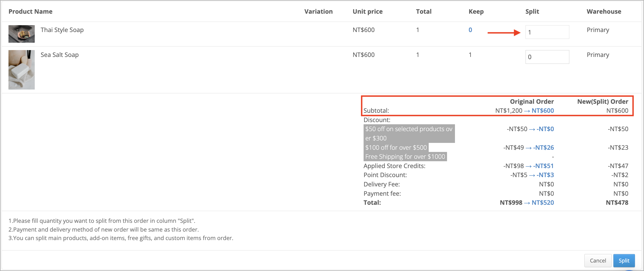Focus the Split quantity field for Sea Salt Soap

point(547,57)
